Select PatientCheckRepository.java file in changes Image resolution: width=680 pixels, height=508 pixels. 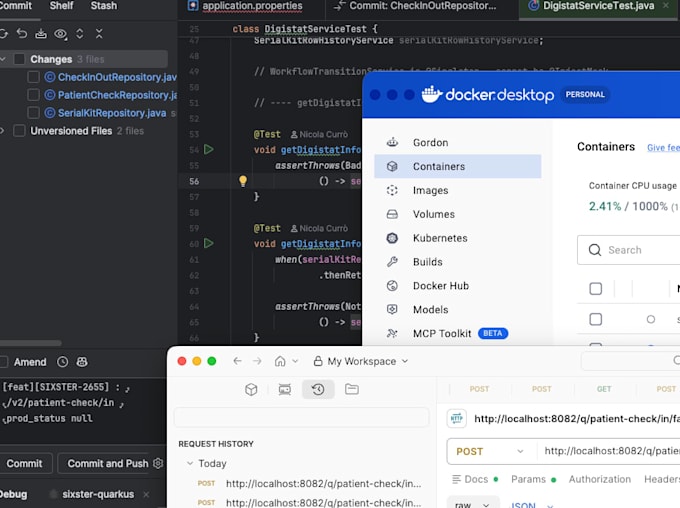pos(117,95)
